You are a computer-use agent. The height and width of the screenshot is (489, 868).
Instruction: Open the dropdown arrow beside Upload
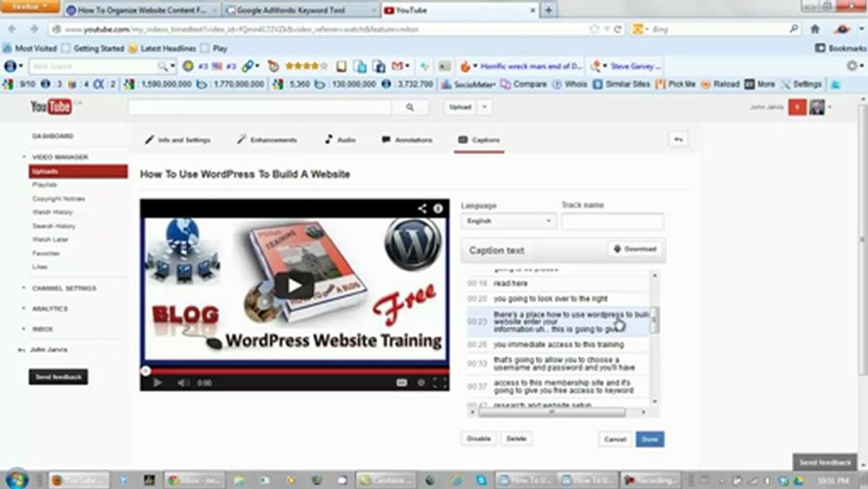(485, 107)
